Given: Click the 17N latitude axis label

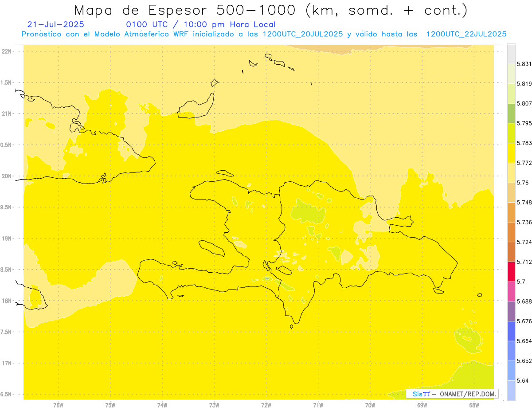Looking at the screenshot, I should (7, 363).
